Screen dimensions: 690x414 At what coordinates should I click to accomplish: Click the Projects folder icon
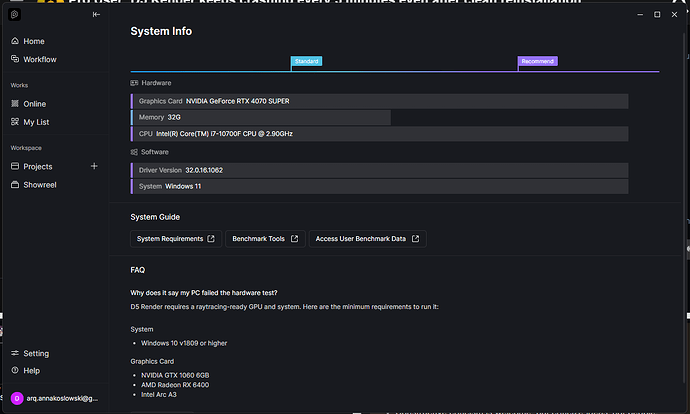[15, 166]
